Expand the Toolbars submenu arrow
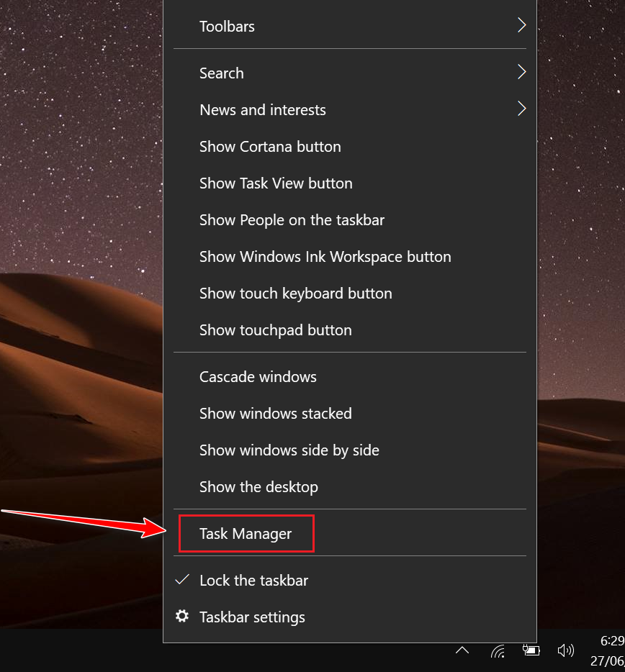This screenshot has height=672, width=625. [521, 26]
